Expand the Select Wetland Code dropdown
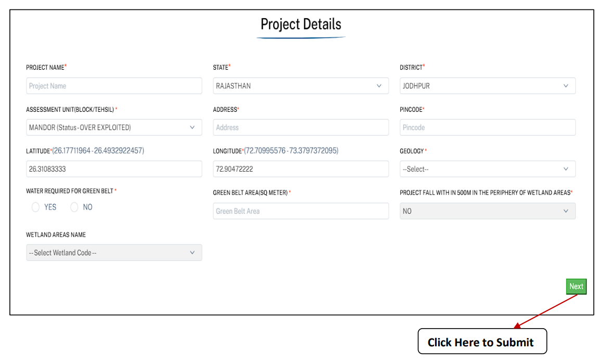Screen dimensions: 597x364 point(114,253)
